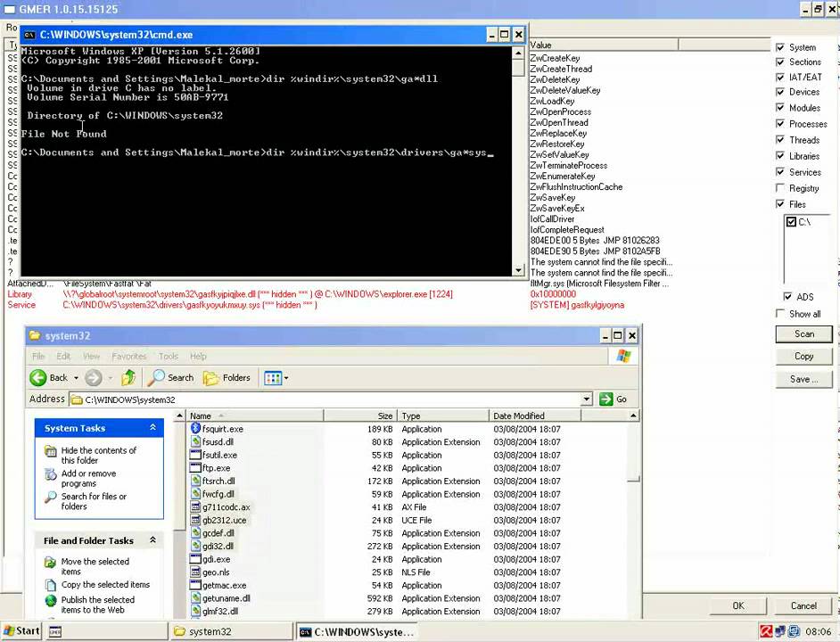Click the Scan button in GMER
This screenshot has width=840, height=642.
pos(804,333)
